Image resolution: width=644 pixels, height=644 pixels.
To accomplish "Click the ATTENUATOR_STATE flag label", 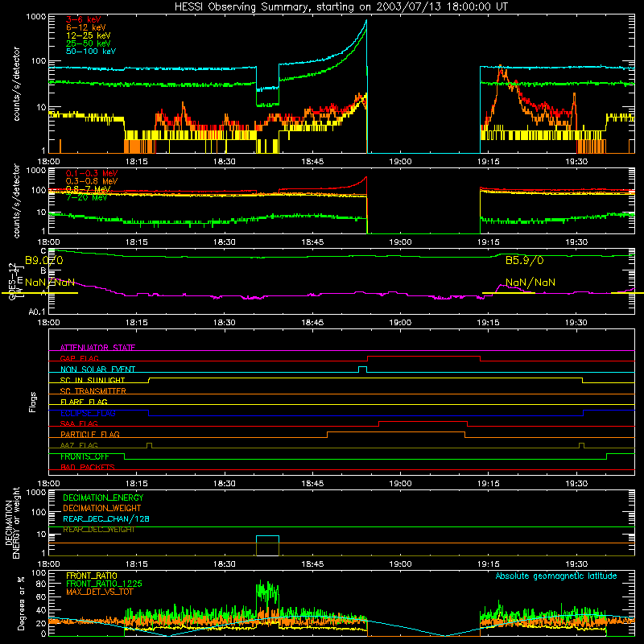I will 97,348.
